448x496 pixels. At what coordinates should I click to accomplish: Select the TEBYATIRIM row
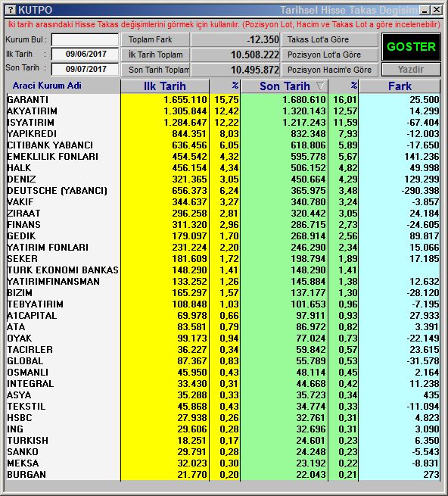pos(223,304)
